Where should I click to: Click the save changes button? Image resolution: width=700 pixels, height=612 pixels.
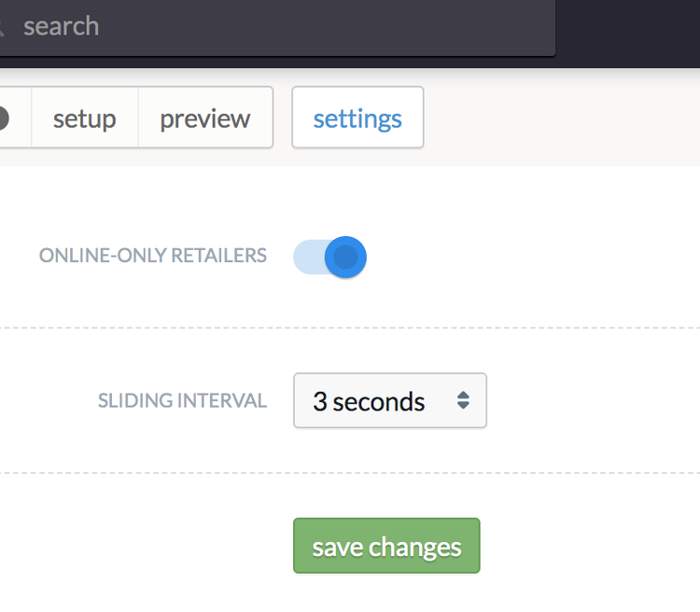click(x=386, y=546)
